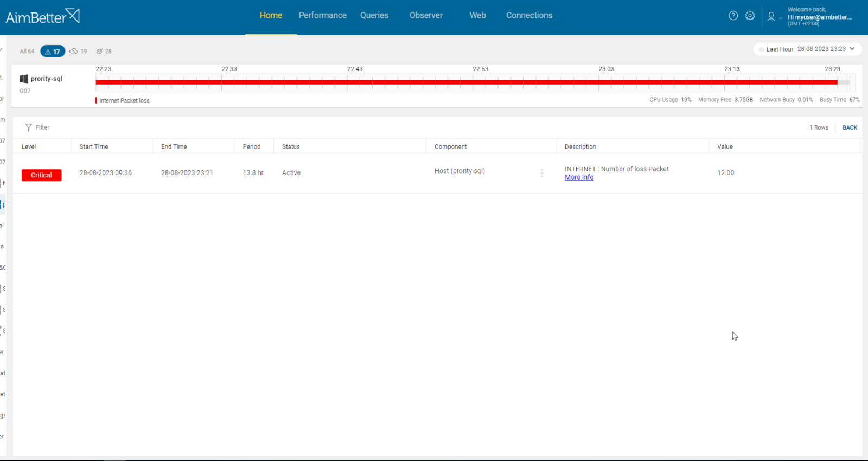Click inside the Filter input field
Image resolution: width=868 pixels, height=461 pixels.
click(42, 127)
